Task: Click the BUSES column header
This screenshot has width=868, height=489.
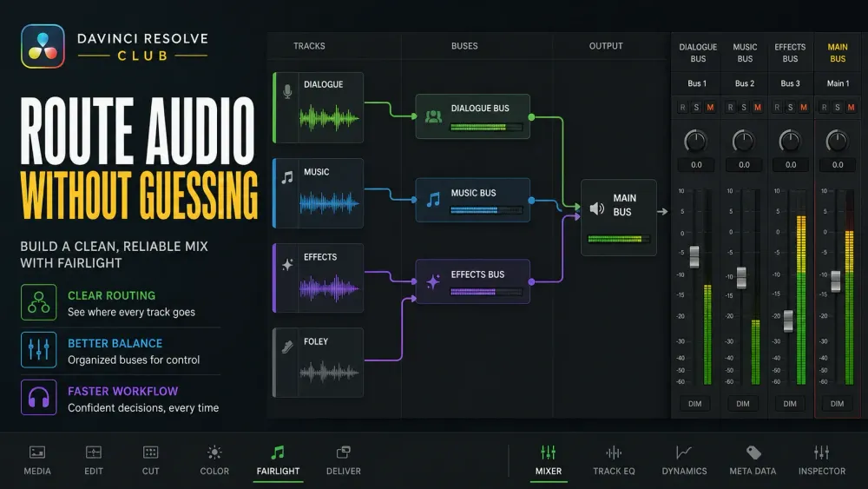Action: [464, 46]
